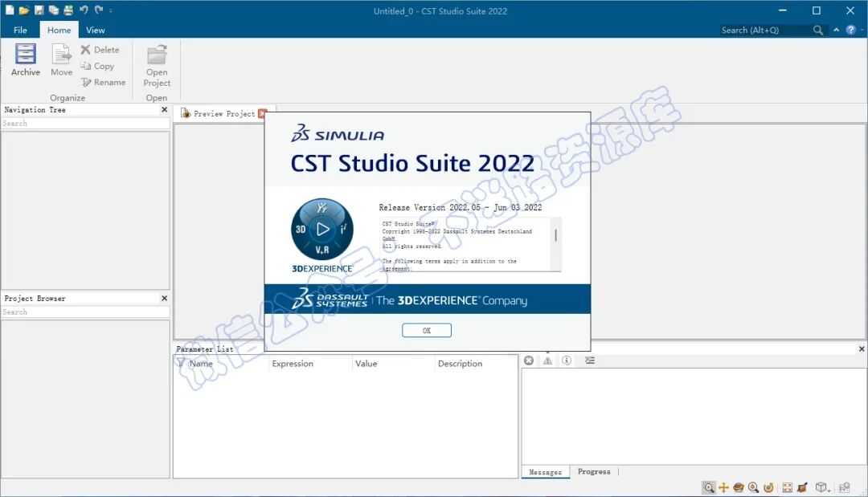This screenshot has height=497, width=868.
Task: Switch to the Messages tab
Action: (545, 472)
